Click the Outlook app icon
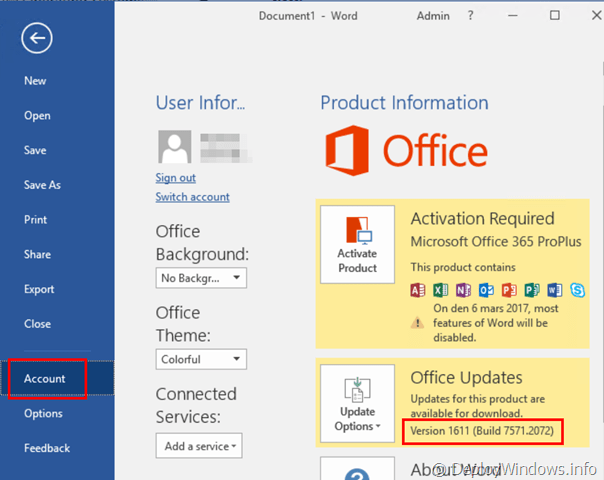 486,290
